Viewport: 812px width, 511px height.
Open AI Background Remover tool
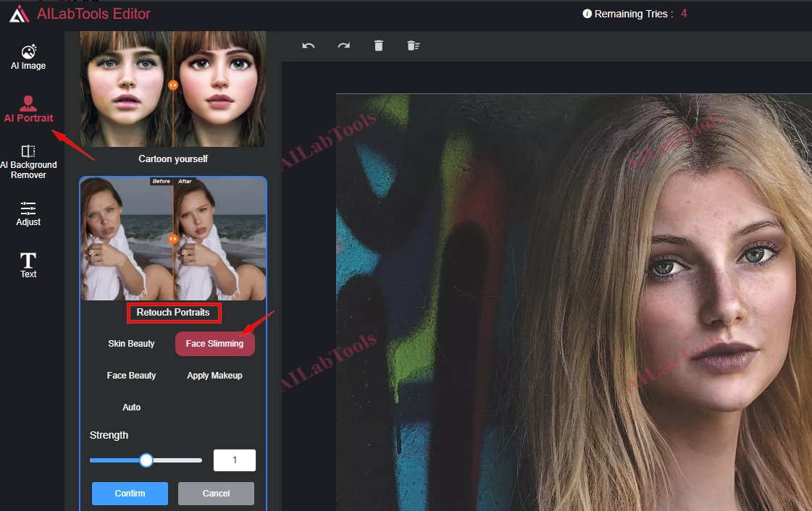(x=28, y=161)
